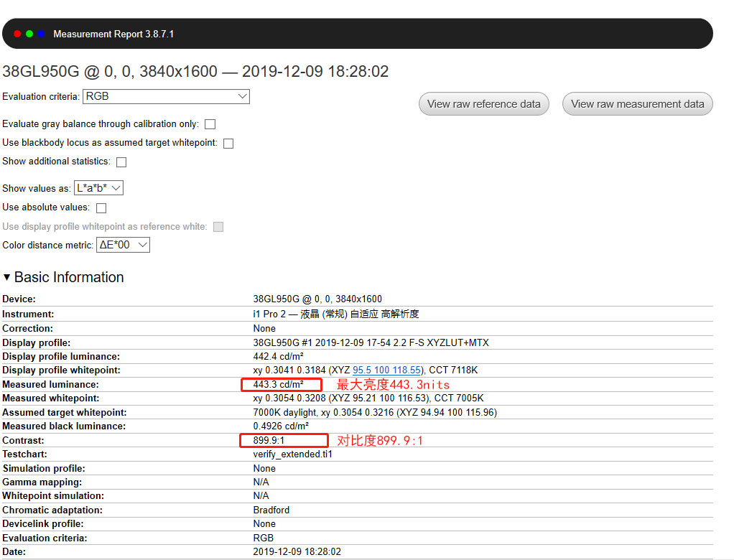
Task: Click the Device row value 38GL950G @ 0, 0
Action: point(317,299)
